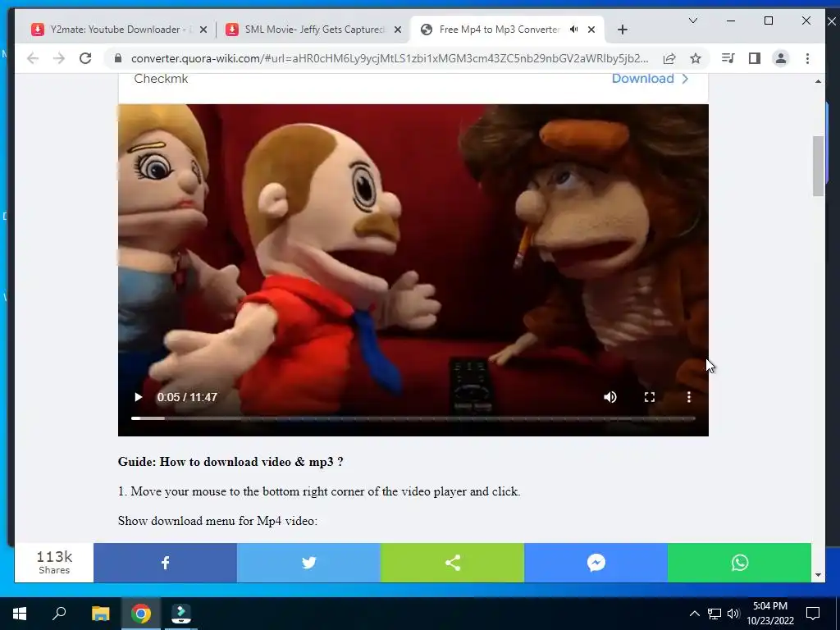Viewport: 840px width, 630px height.
Task: Show hidden system tray icons
Action: (694, 614)
